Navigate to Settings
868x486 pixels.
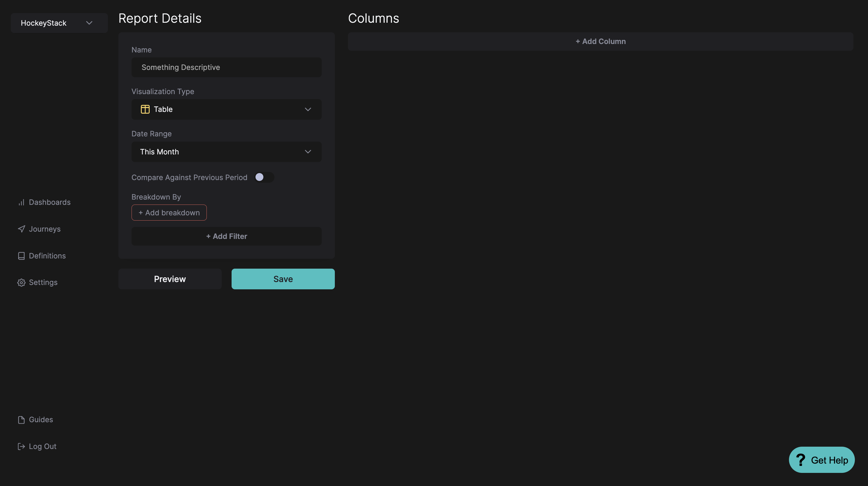click(37, 282)
